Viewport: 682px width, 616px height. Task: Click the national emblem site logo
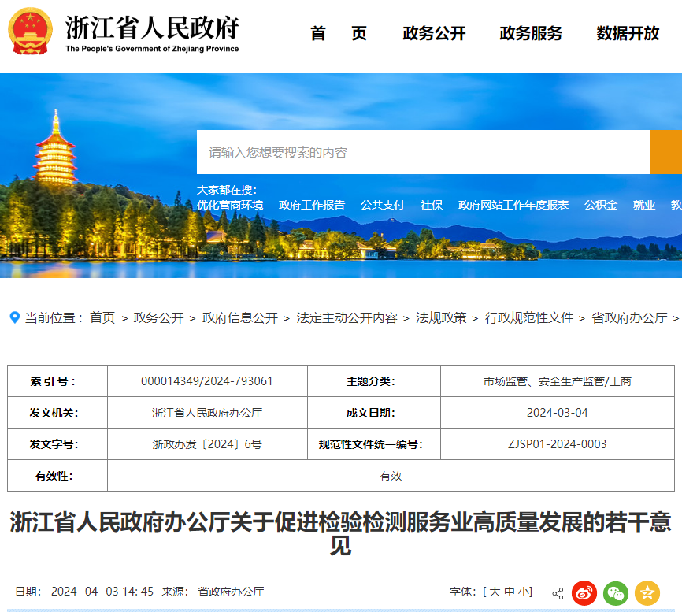pyautogui.click(x=30, y=30)
